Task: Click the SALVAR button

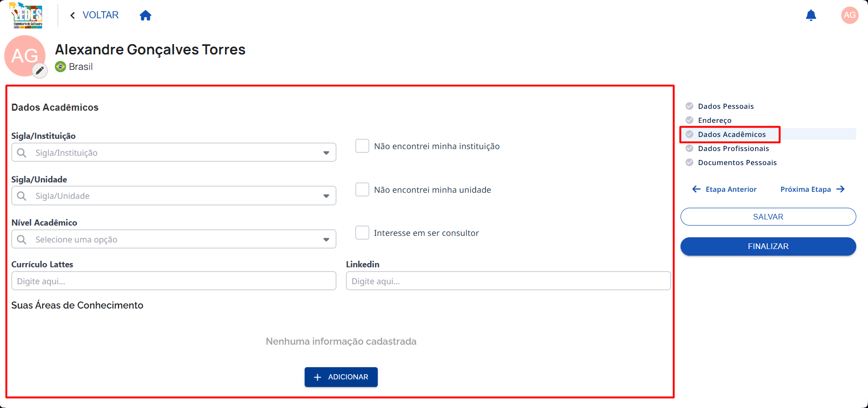Action: (768, 217)
